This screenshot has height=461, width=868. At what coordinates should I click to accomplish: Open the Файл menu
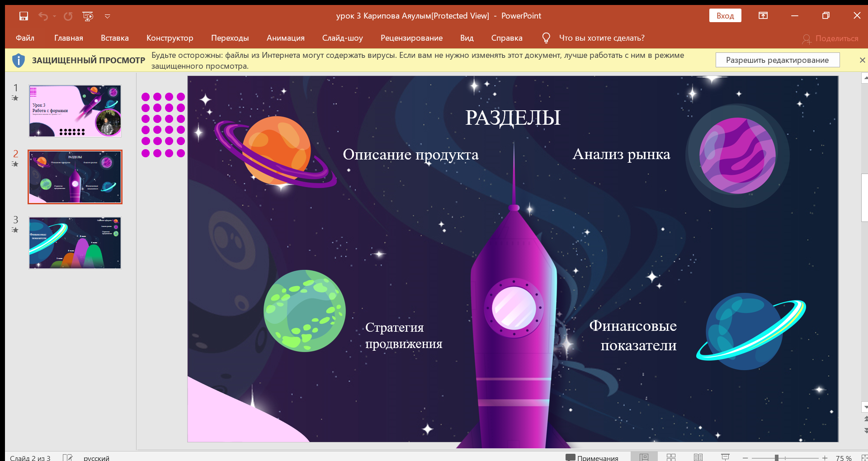pyautogui.click(x=25, y=38)
